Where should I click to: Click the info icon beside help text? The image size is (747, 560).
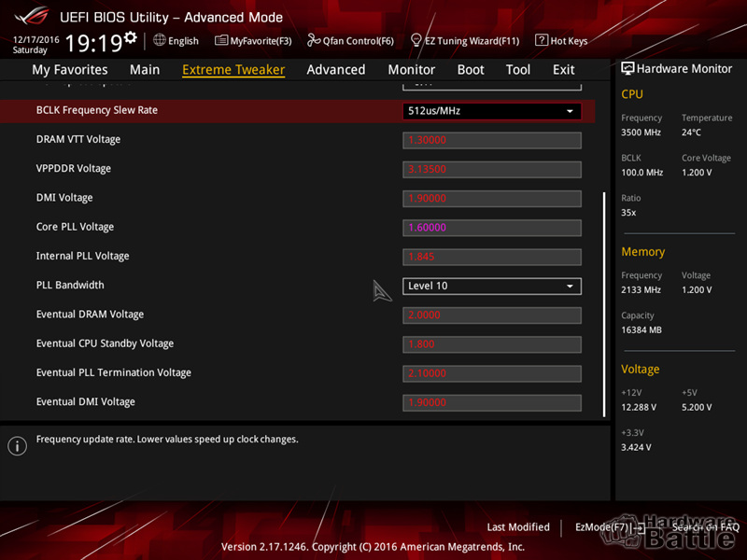click(17, 446)
